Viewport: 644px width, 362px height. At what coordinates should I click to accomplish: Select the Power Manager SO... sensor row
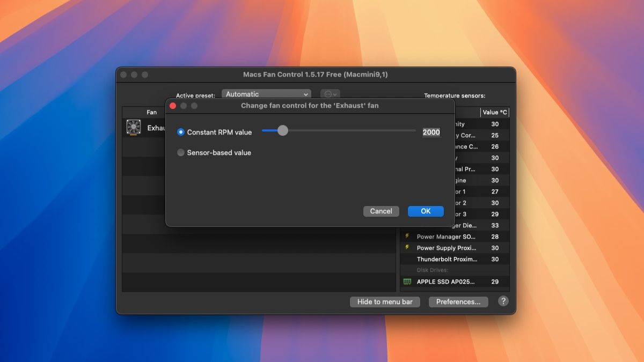(455, 237)
